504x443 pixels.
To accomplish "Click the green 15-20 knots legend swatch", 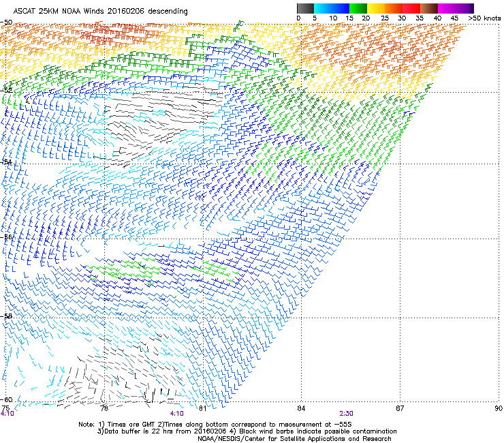I will (358, 8).
